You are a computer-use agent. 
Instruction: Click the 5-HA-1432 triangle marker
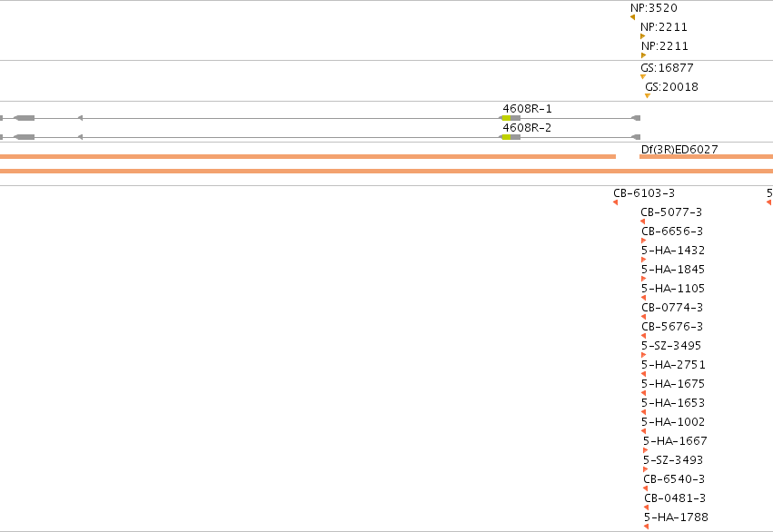pos(643,260)
